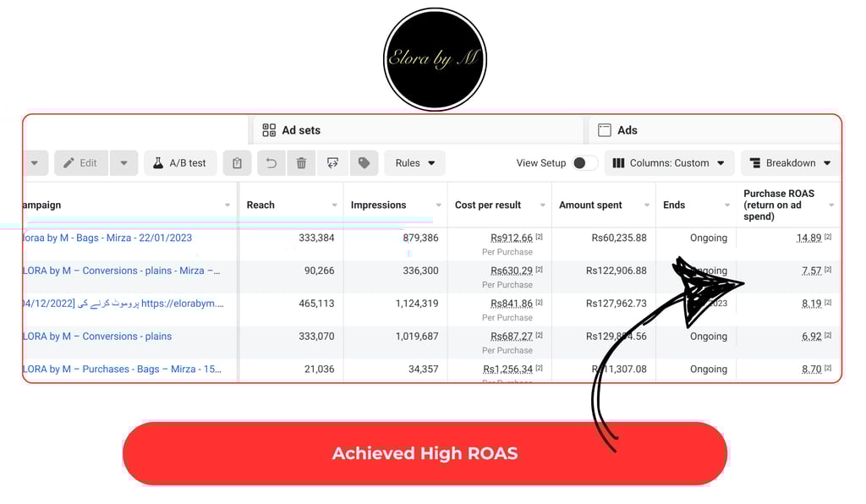Click amount spent Rs122,906.88
866x504 pixels.
(617, 271)
